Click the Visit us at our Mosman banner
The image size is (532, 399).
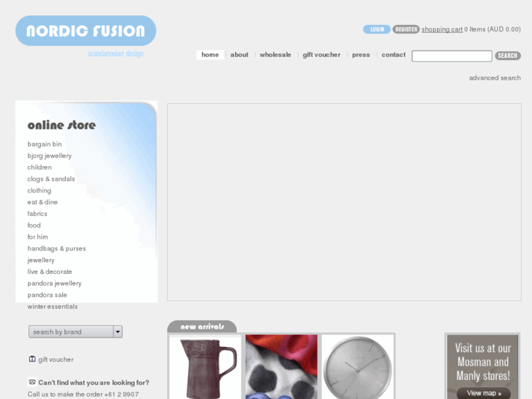click(x=482, y=366)
